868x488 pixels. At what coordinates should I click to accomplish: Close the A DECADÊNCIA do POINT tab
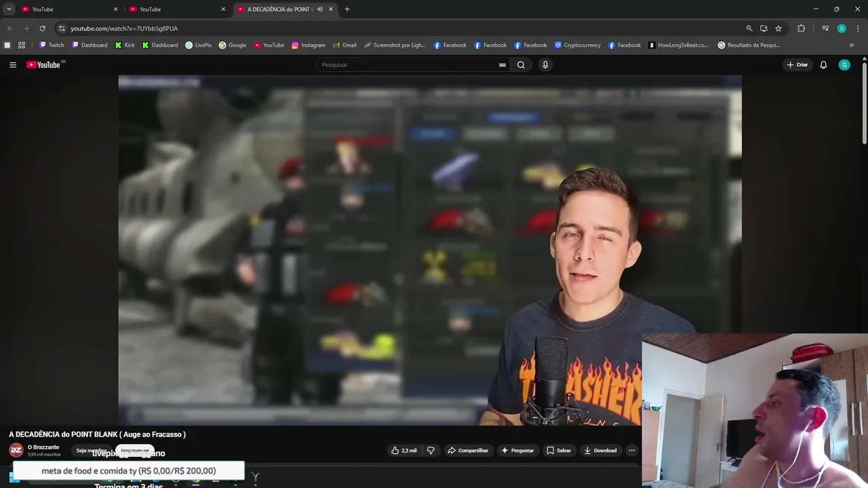(x=331, y=9)
